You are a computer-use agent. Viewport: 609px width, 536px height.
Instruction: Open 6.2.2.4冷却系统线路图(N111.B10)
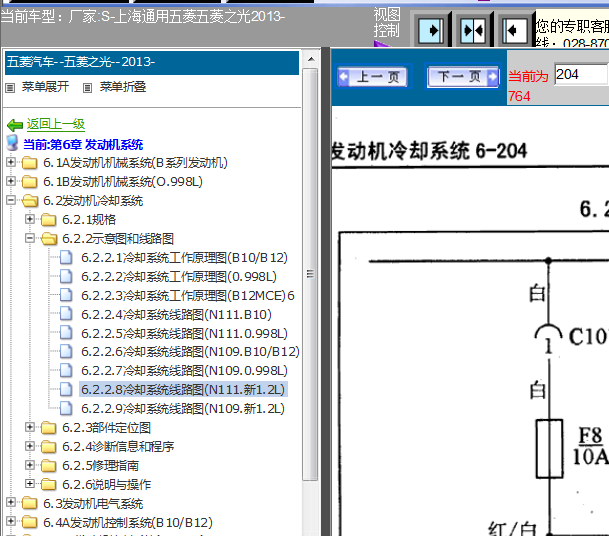[x=176, y=315]
